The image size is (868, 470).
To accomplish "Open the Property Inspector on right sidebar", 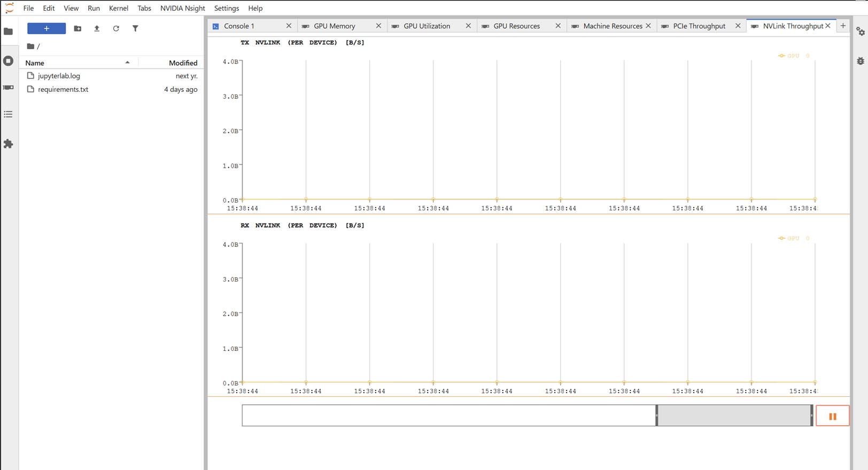I will [x=861, y=32].
